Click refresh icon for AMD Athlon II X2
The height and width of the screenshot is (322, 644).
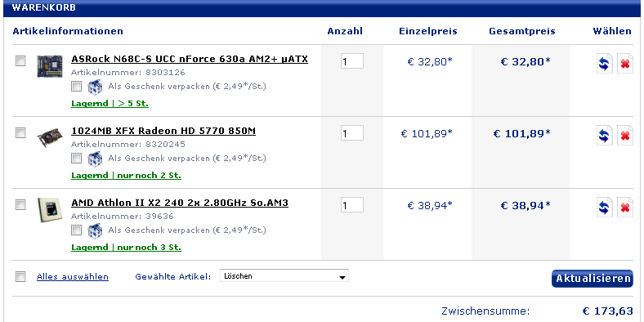(605, 207)
